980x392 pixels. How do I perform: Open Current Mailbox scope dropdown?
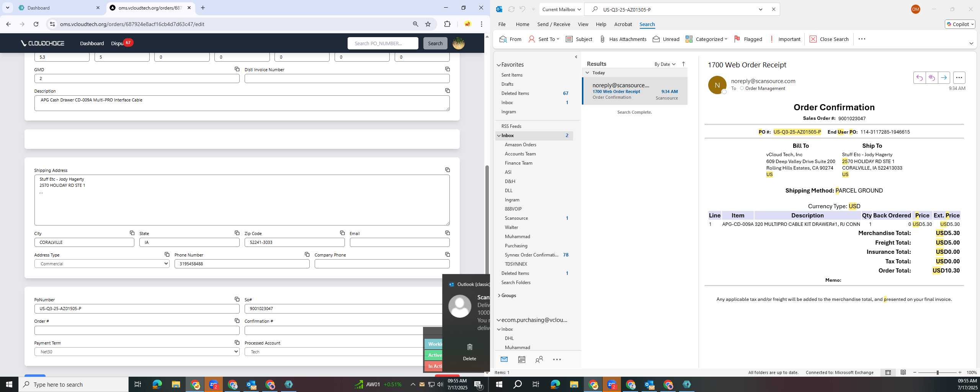click(x=561, y=9)
